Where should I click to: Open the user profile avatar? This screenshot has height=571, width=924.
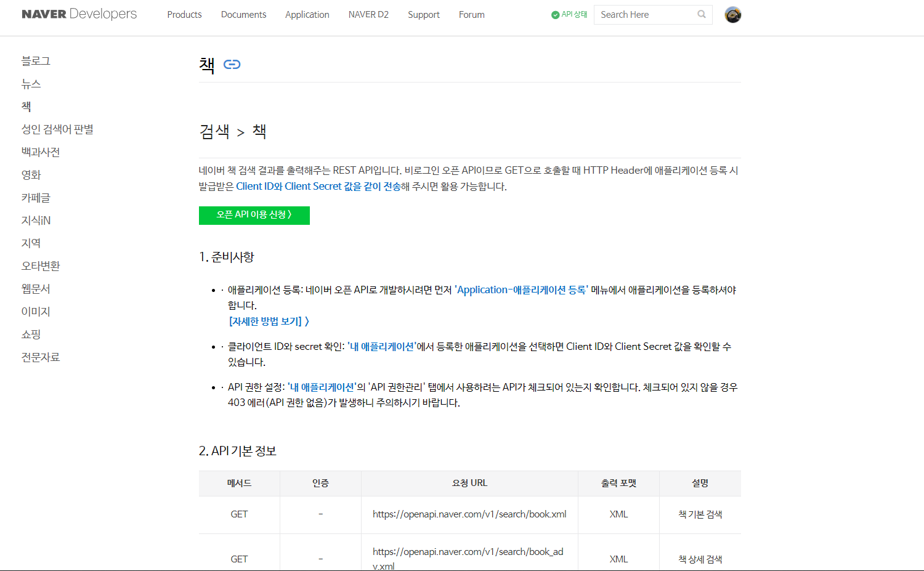(733, 15)
